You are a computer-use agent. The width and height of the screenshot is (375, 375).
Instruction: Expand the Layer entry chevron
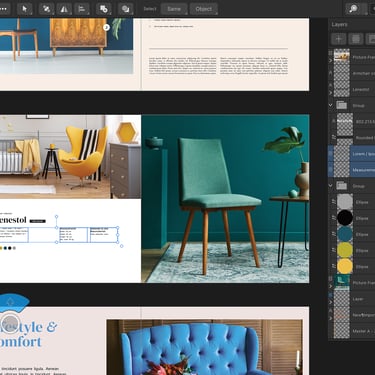331,302
